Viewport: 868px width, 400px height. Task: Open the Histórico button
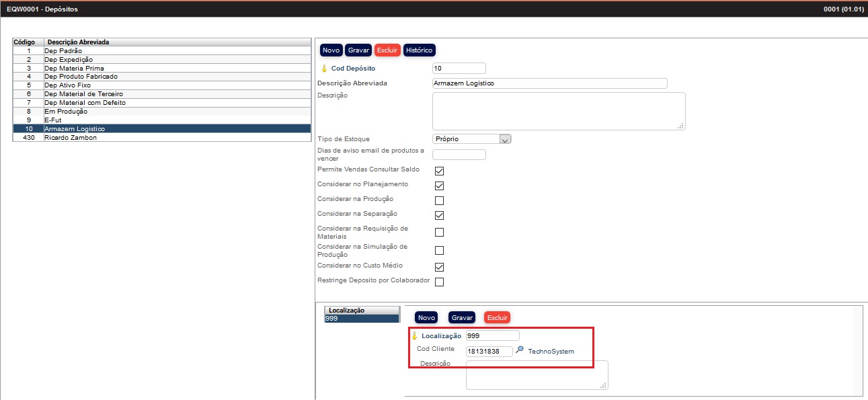coord(420,50)
